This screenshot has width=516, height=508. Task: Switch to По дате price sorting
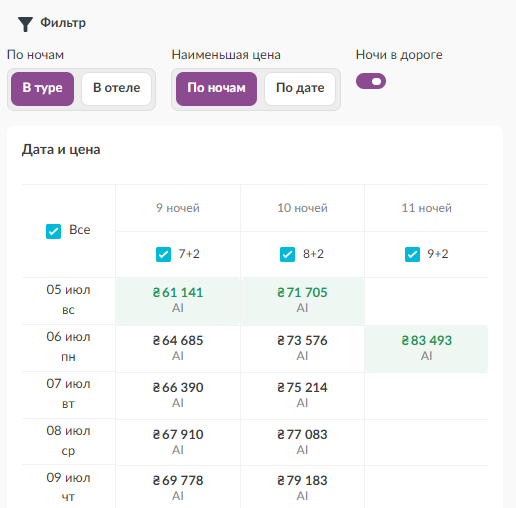[300, 89]
